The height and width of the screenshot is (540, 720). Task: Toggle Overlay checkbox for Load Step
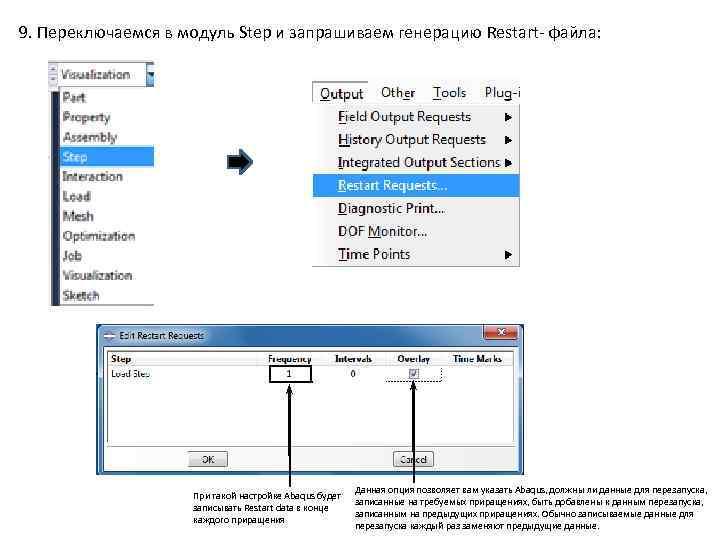(x=413, y=373)
